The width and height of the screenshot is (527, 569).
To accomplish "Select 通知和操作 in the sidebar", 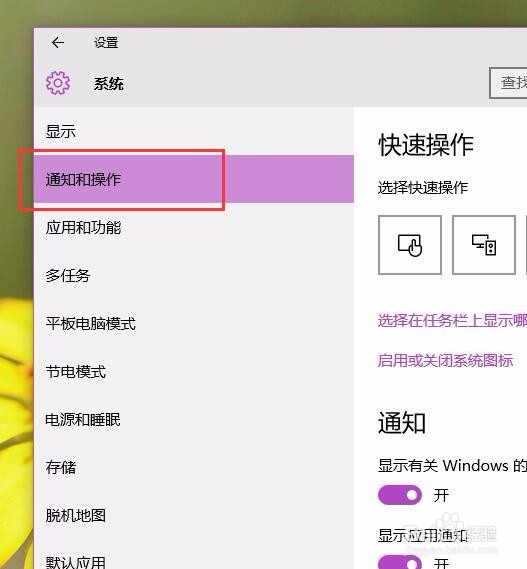I will tap(194, 179).
